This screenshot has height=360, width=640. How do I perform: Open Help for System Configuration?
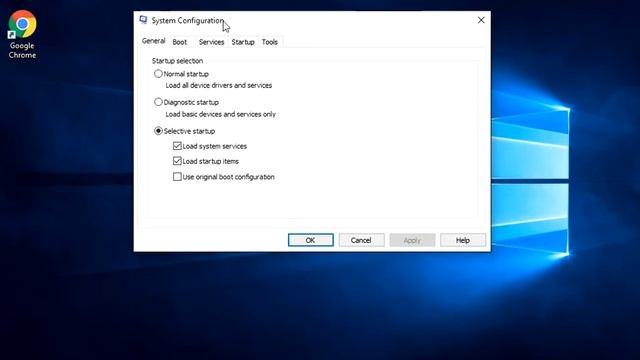click(x=463, y=240)
